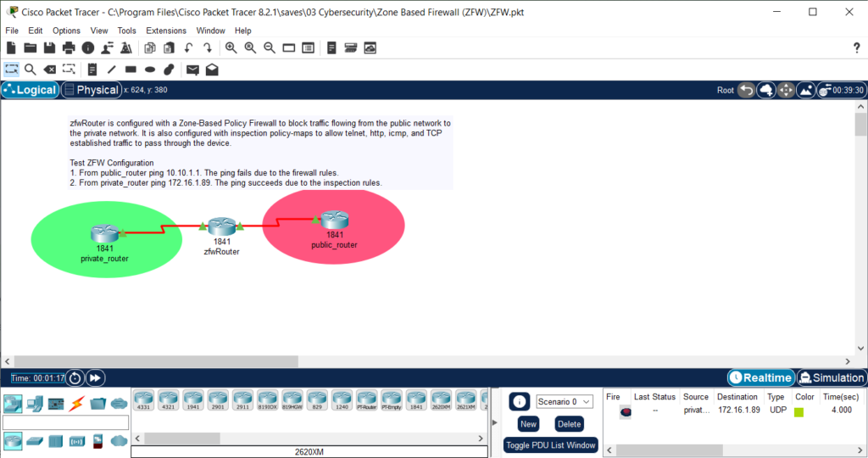Open the File menu
This screenshot has height=458, width=868.
point(12,31)
